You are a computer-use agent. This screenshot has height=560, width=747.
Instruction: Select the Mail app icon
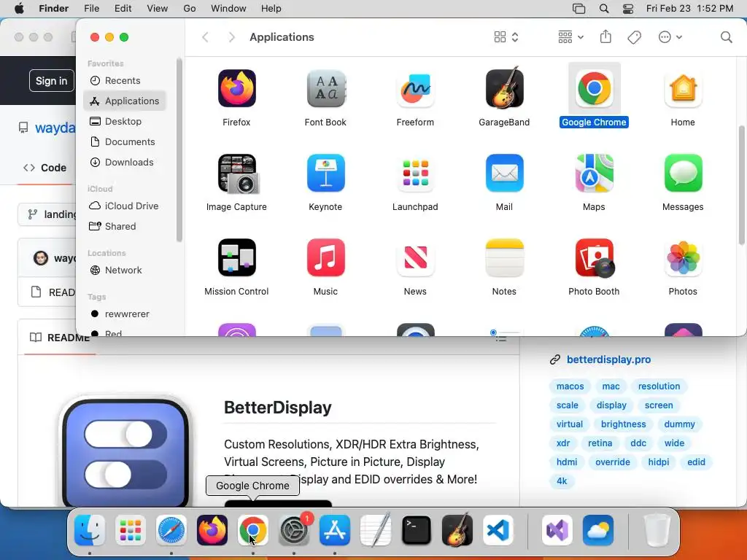(x=504, y=174)
